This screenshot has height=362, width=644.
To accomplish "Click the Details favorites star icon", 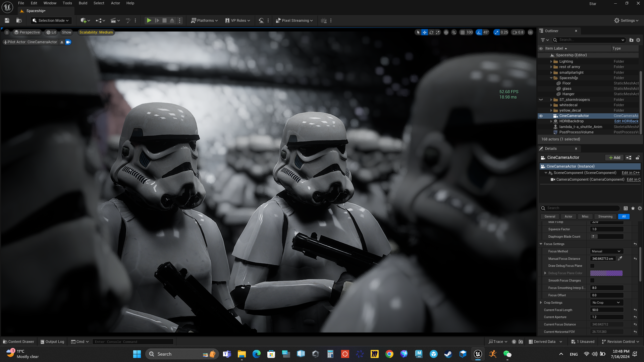I will (x=633, y=208).
